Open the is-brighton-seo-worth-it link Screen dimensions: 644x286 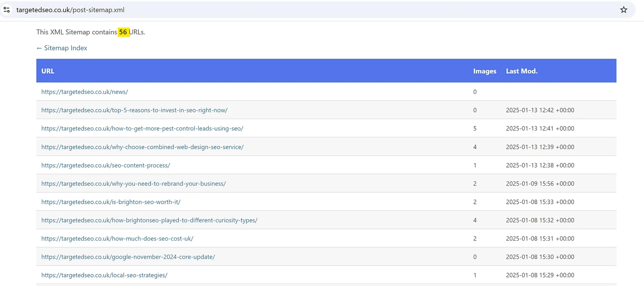[x=111, y=202]
